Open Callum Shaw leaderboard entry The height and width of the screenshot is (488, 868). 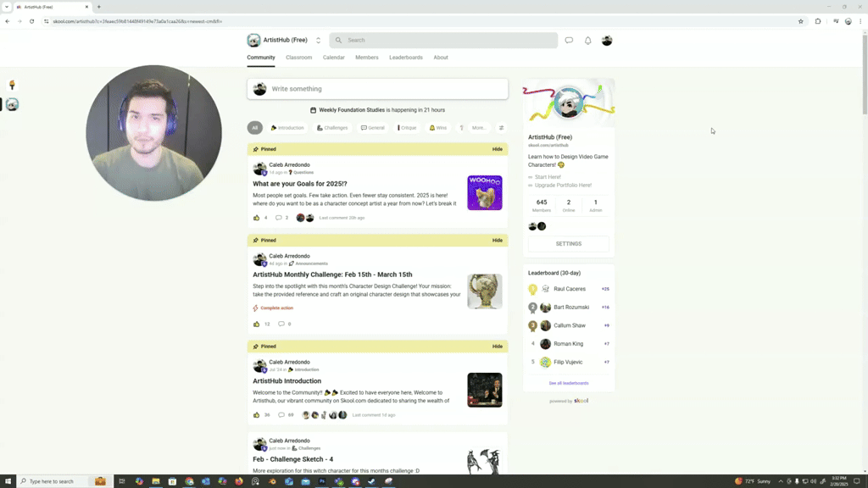pyautogui.click(x=570, y=325)
